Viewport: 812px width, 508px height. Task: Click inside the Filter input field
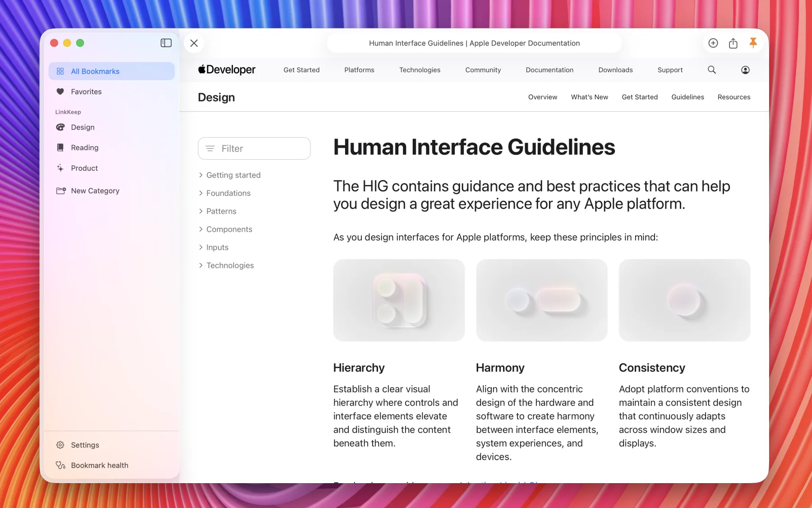254,149
